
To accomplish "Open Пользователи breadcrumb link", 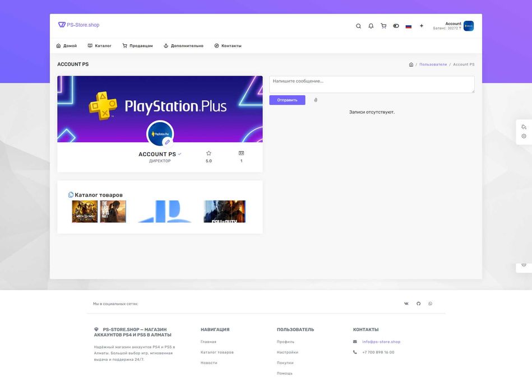I will tap(433, 64).
